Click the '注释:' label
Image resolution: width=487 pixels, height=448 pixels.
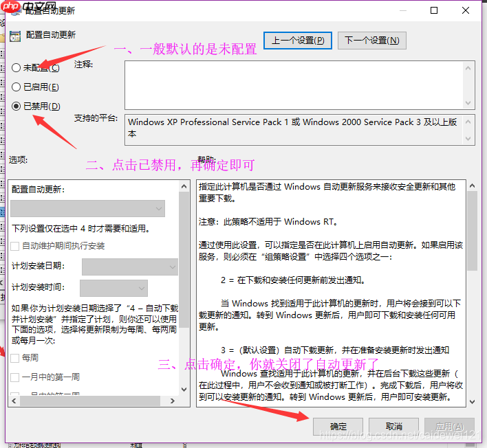[83, 64]
